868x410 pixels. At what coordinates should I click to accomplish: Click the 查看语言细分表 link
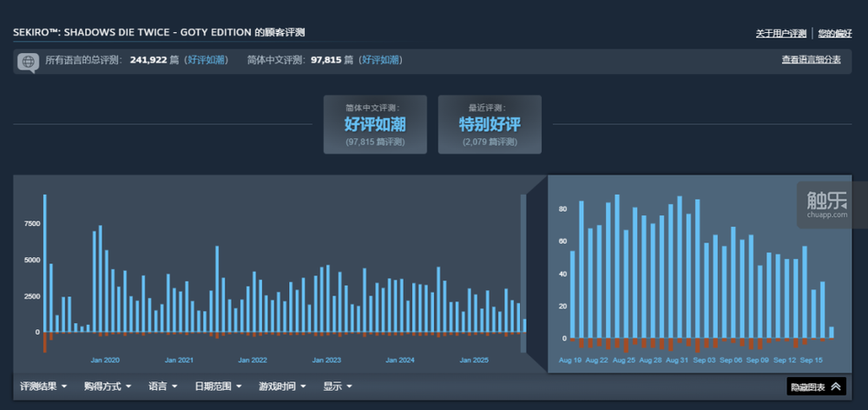click(810, 60)
